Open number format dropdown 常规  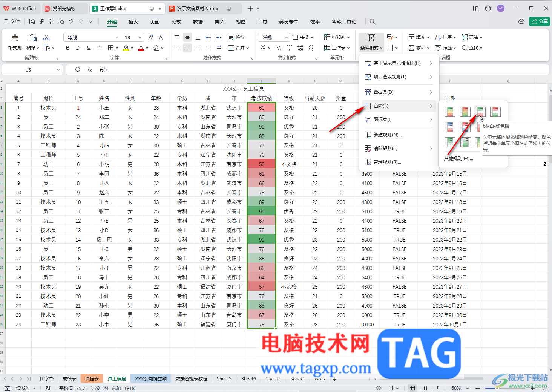click(287, 37)
